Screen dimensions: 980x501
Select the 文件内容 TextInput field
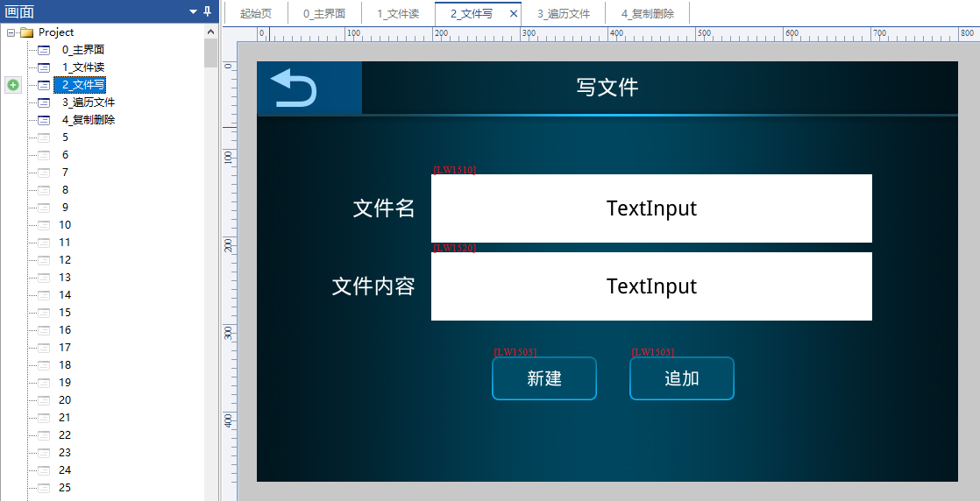coord(651,286)
